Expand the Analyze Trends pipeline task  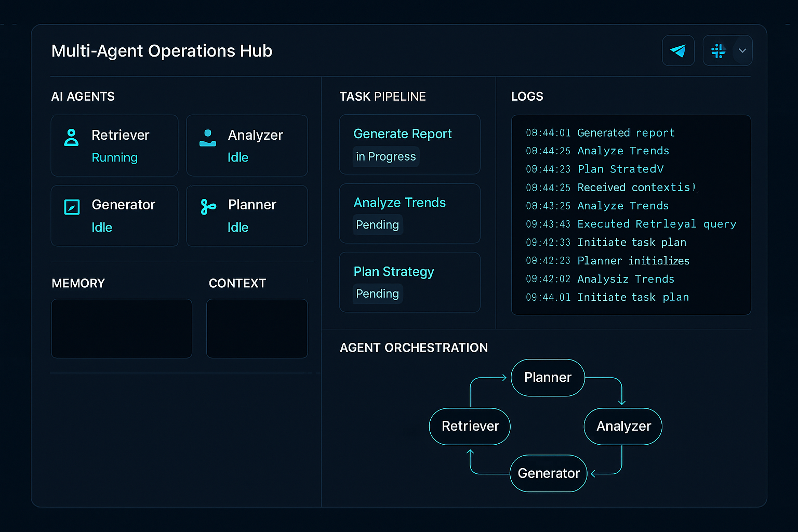pyautogui.click(x=409, y=213)
